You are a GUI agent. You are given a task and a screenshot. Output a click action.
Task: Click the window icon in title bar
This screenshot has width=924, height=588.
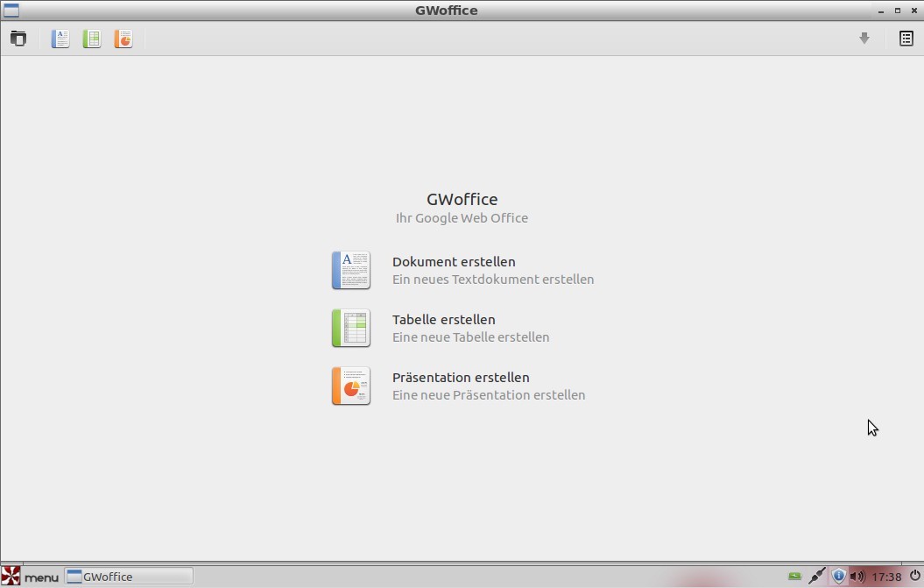click(x=11, y=10)
